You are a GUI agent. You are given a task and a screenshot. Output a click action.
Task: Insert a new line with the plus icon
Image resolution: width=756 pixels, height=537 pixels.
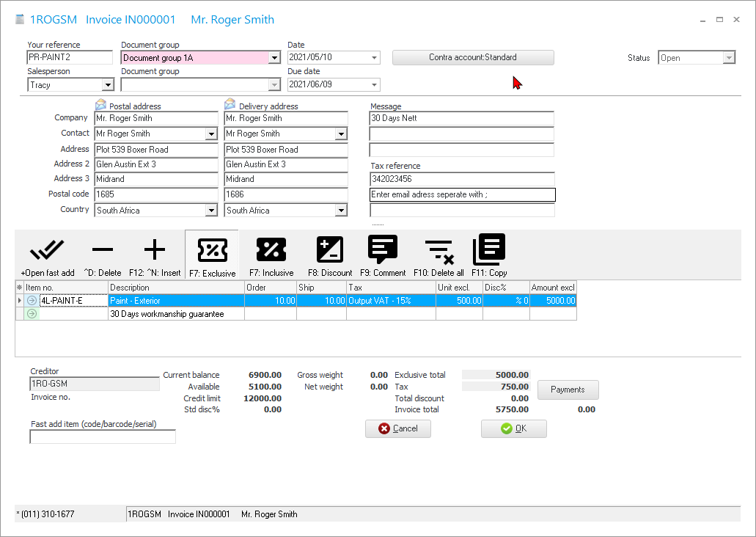pyautogui.click(x=155, y=251)
